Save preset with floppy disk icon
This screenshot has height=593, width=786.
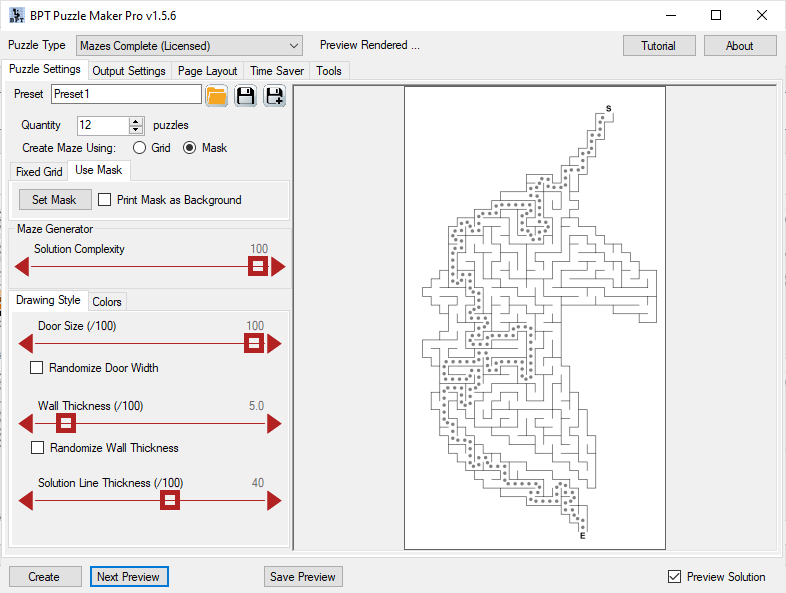point(245,95)
